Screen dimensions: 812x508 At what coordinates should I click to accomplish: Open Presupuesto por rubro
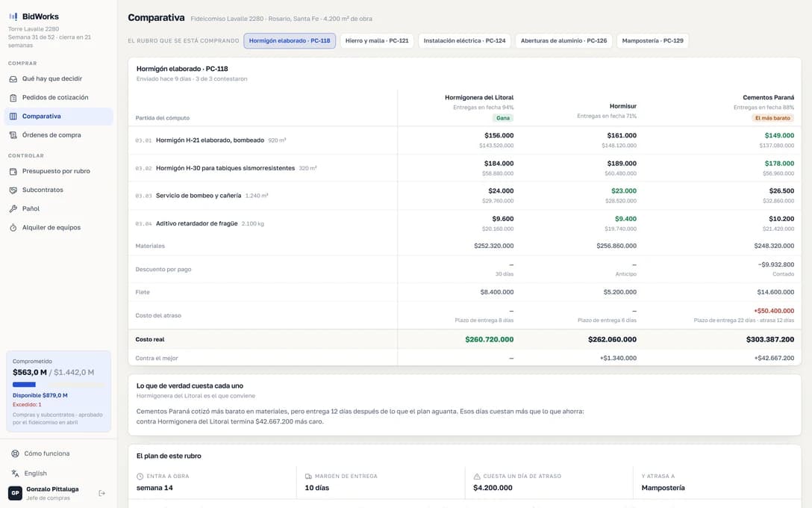point(58,171)
